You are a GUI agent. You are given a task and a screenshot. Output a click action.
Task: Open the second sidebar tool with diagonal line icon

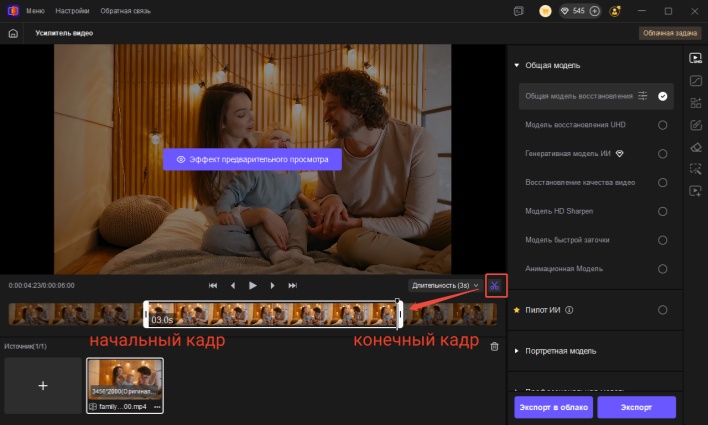(x=695, y=81)
